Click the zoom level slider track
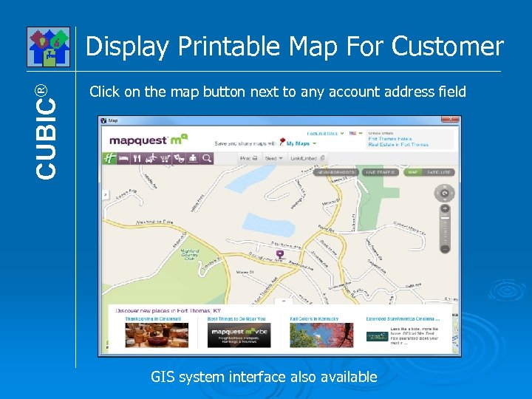Viewport: 532px width, 399px height. click(445, 228)
